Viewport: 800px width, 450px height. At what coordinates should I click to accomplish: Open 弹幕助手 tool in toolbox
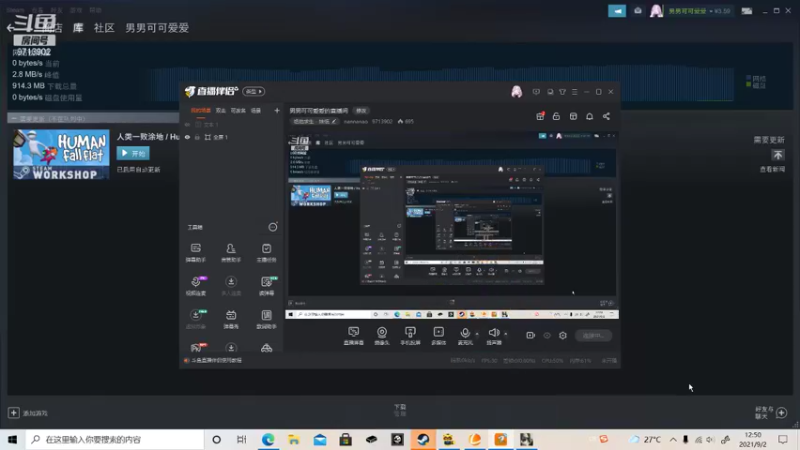coord(195,253)
